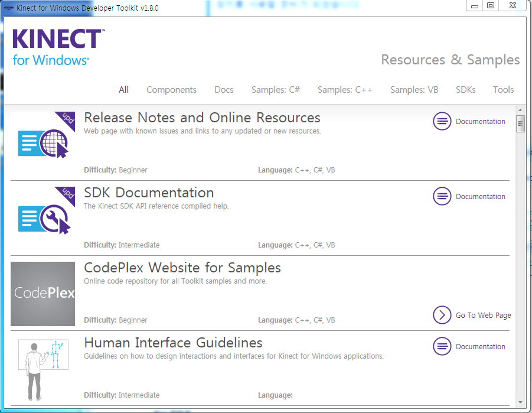
Task: Open Documentation link for SDK Documentation
Action: [481, 197]
